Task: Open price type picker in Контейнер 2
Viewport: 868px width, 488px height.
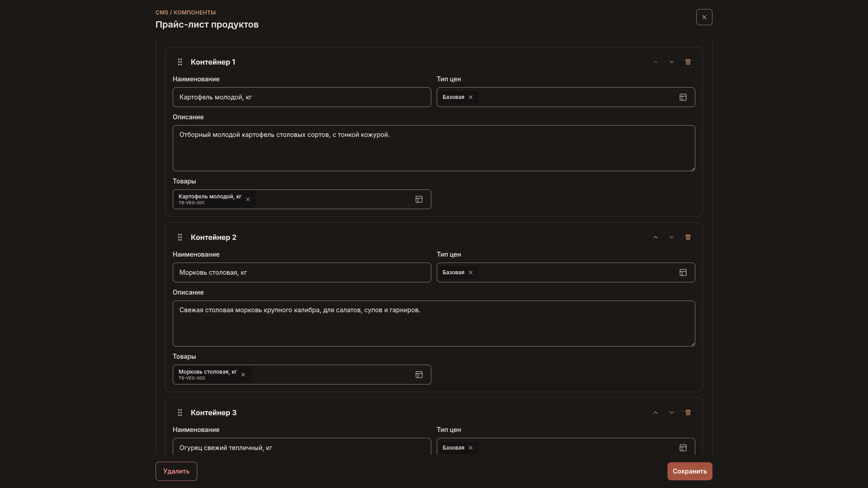Action: pyautogui.click(x=683, y=272)
